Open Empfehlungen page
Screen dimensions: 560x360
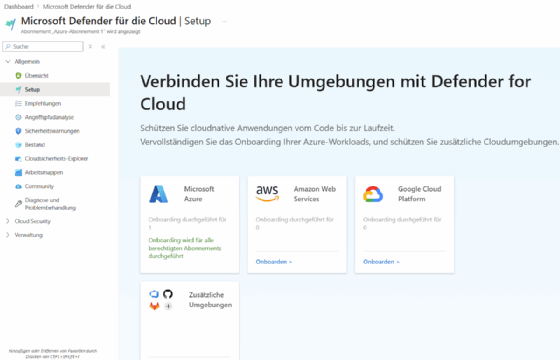43,103
